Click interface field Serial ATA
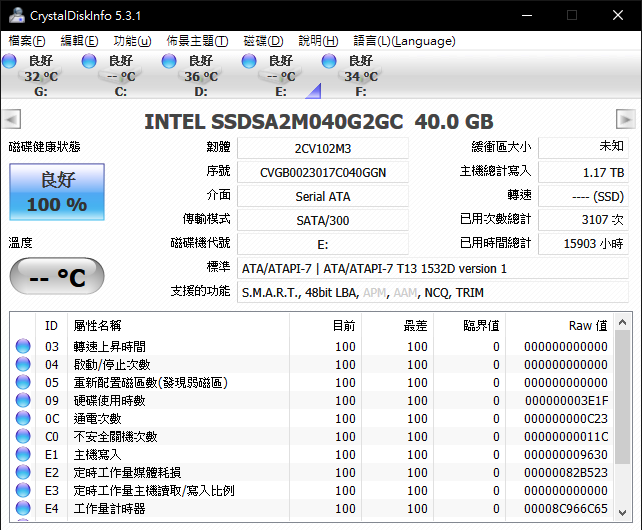643x530 pixels. click(323, 196)
